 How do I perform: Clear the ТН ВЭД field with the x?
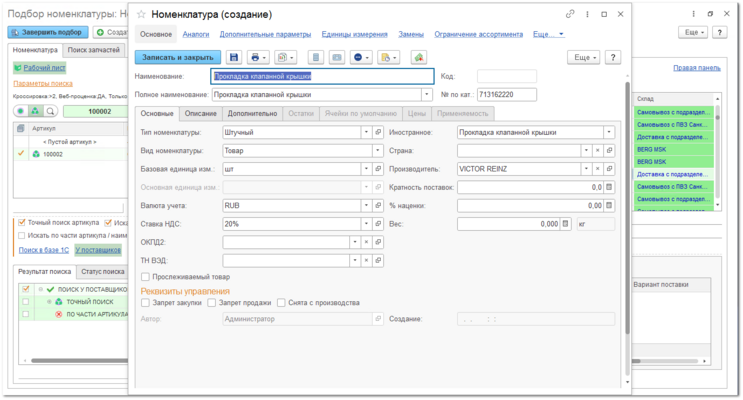(366, 260)
